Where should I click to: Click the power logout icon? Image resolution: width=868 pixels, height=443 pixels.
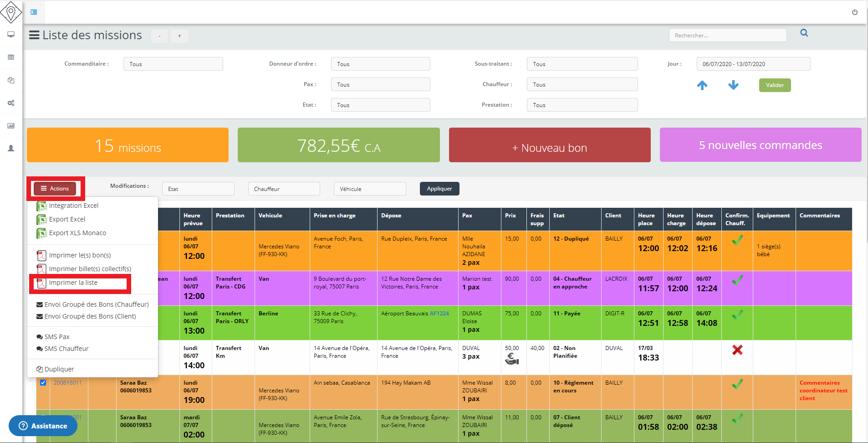pyautogui.click(x=854, y=12)
